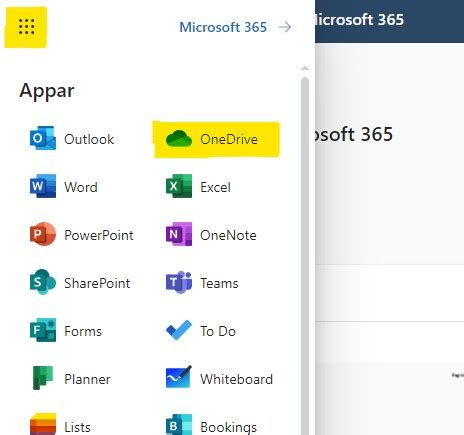
Task: Select the To Do text label
Action: click(x=218, y=331)
